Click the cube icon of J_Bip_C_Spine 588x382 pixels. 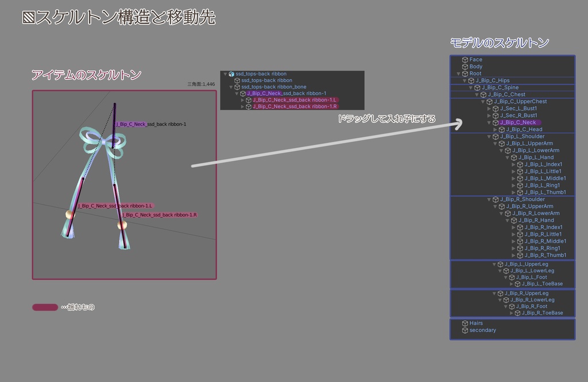click(477, 88)
